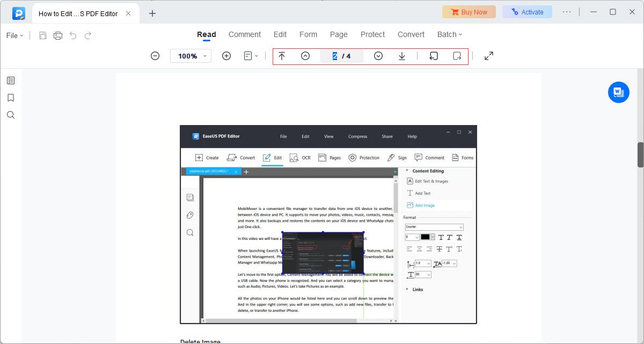
Task: Click the save document icon
Action: [x=42, y=35]
